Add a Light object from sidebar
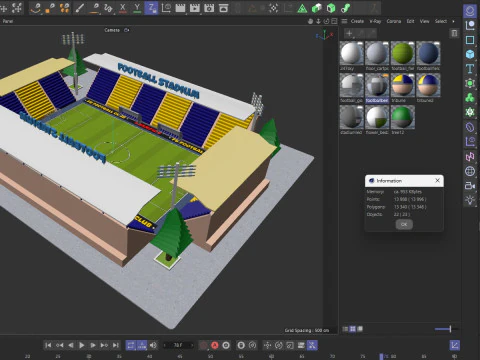Viewport: 480px width, 360px height. 470,200
